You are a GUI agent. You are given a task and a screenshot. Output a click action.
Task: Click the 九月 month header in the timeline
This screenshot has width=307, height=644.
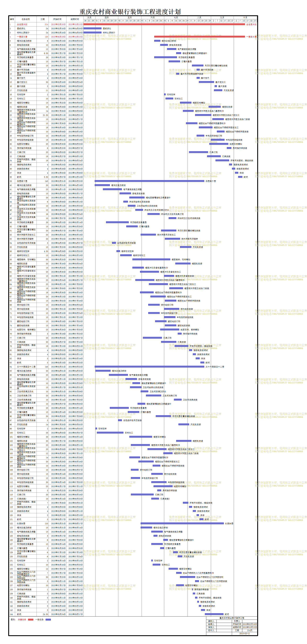click(222, 18)
